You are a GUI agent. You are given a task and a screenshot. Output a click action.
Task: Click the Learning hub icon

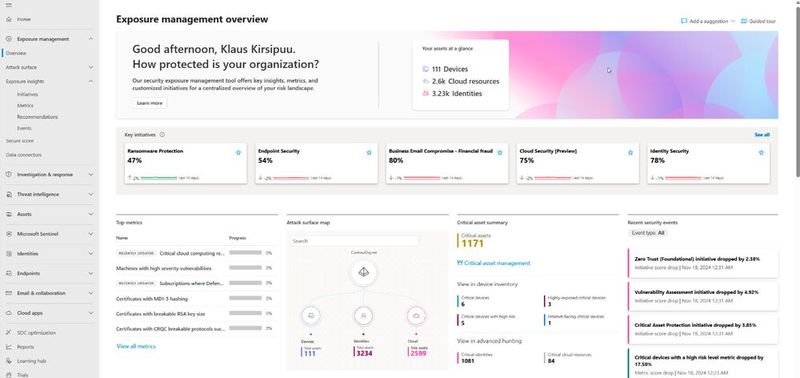click(x=9, y=361)
